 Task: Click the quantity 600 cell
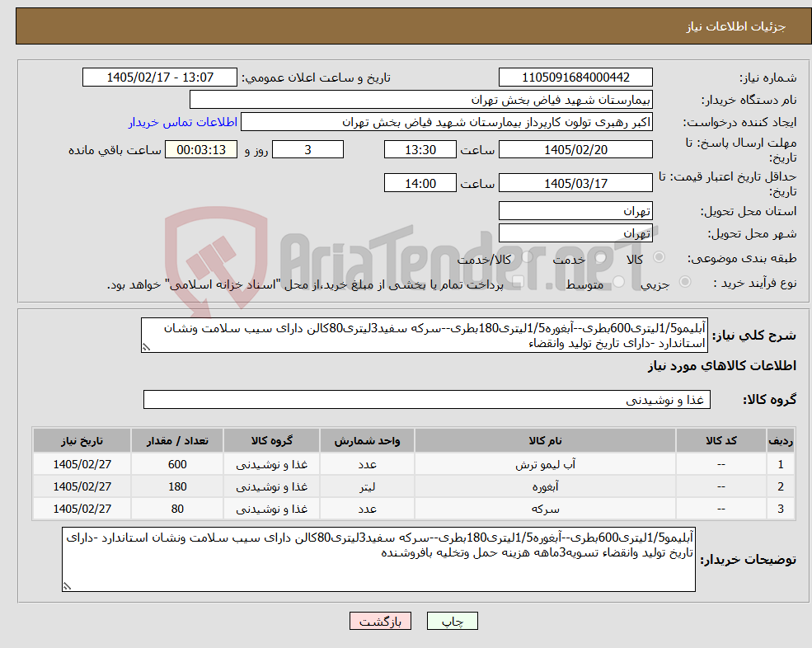tap(177, 465)
